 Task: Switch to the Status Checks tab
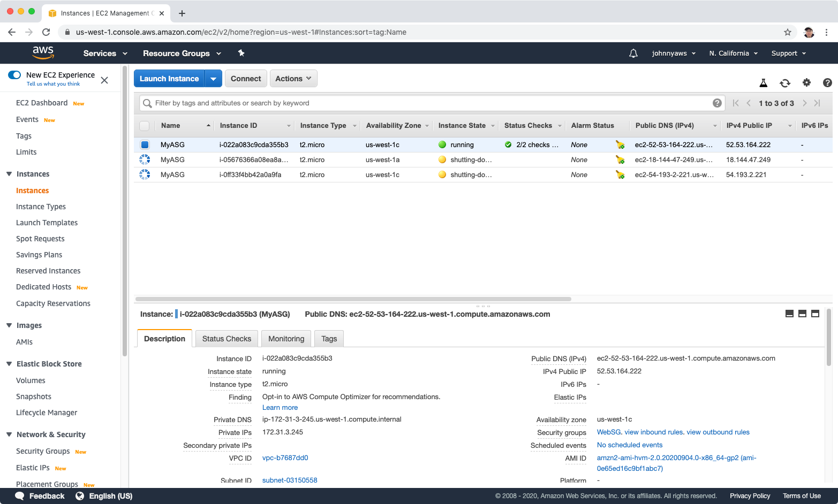pos(227,339)
